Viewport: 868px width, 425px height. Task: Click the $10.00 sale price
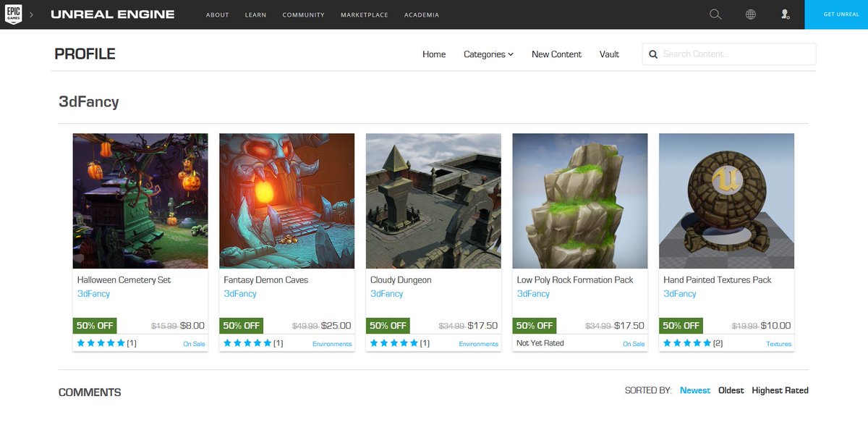pyautogui.click(x=775, y=326)
